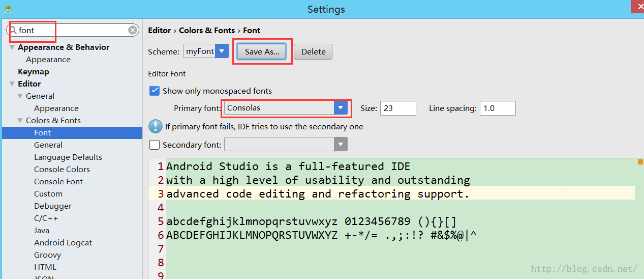Collapse the Colors & Fonts tree node
This screenshot has width=644, height=279.
(20, 120)
